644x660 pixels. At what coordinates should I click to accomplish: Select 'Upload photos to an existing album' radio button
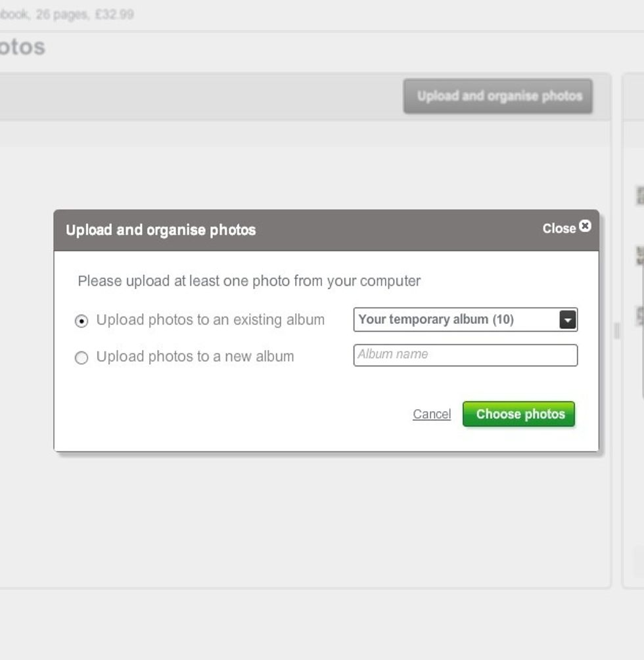[81, 320]
